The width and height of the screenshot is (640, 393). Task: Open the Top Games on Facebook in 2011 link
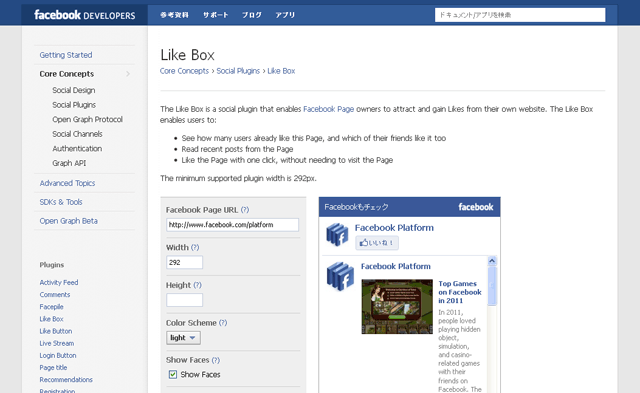(460, 292)
